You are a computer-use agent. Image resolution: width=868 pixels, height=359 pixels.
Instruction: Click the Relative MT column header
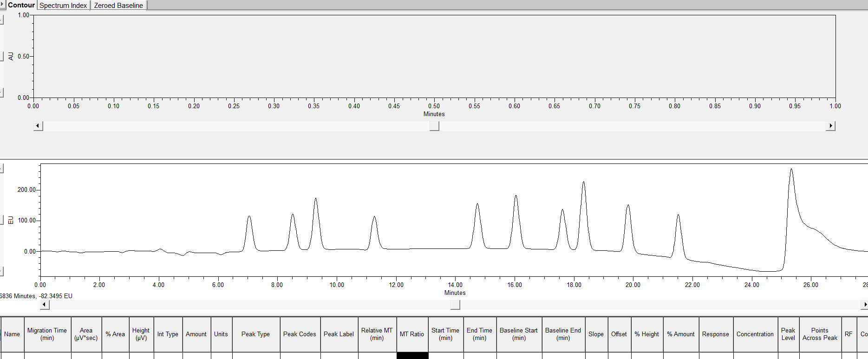377,334
